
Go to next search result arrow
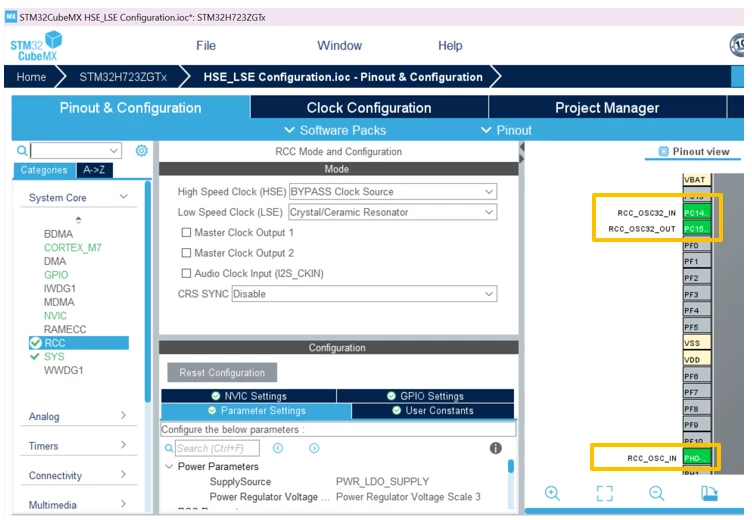tap(314, 448)
